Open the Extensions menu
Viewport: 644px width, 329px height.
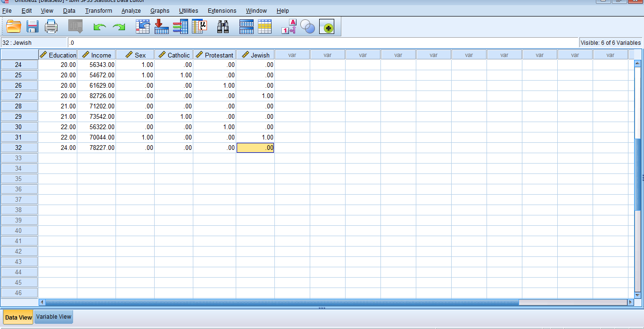tap(222, 10)
